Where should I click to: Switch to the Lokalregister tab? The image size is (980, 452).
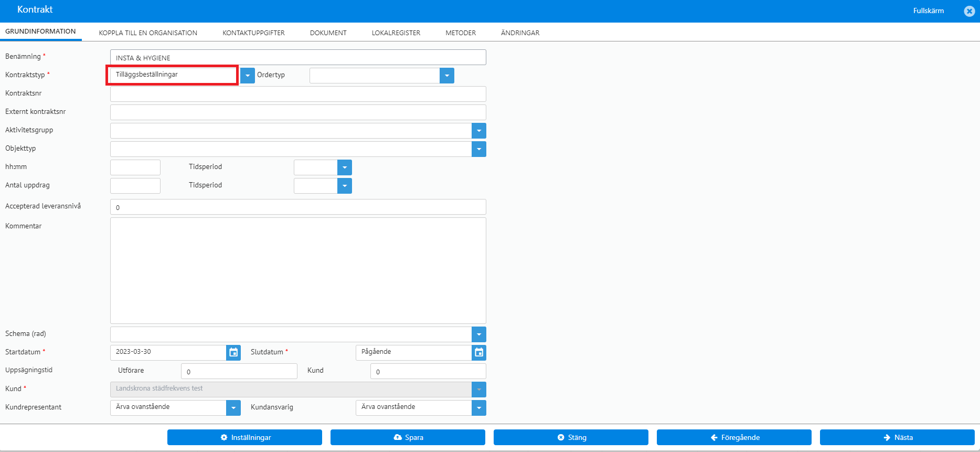396,33
